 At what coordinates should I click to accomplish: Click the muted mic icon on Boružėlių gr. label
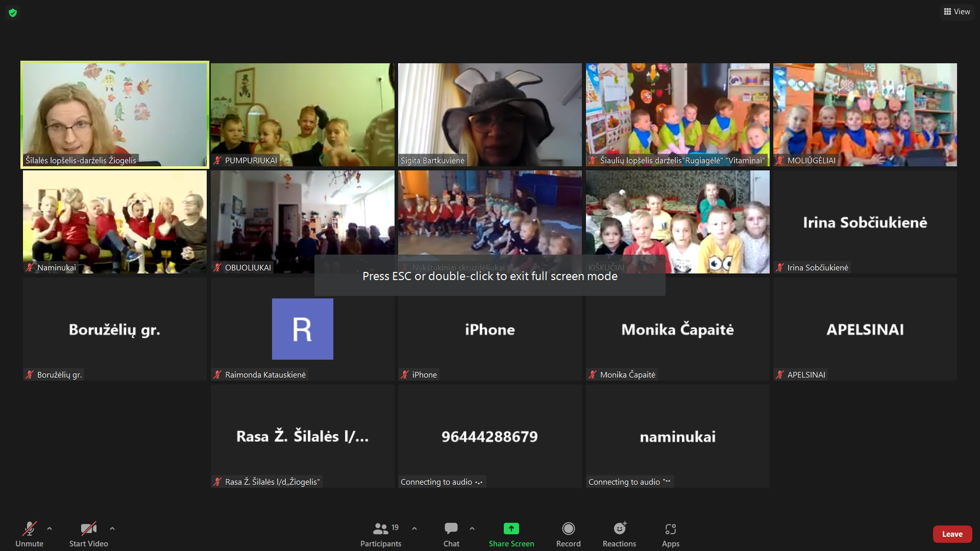coord(30,374)
